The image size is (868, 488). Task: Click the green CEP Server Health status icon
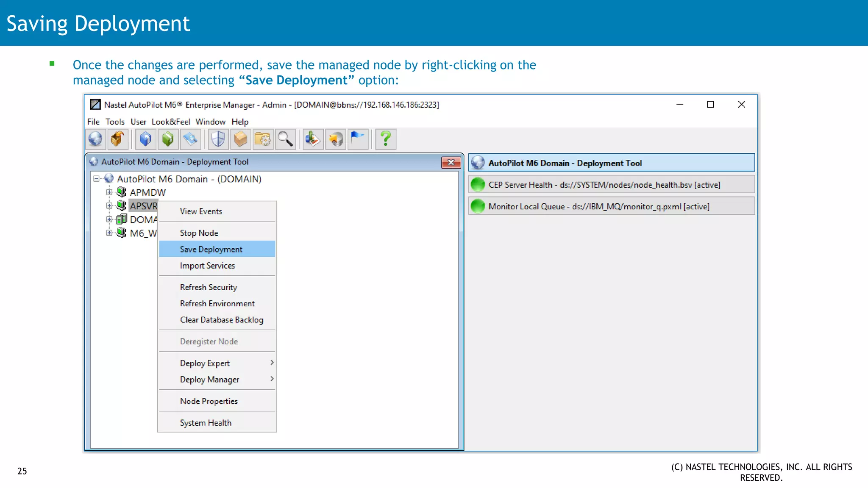point(478,184)
